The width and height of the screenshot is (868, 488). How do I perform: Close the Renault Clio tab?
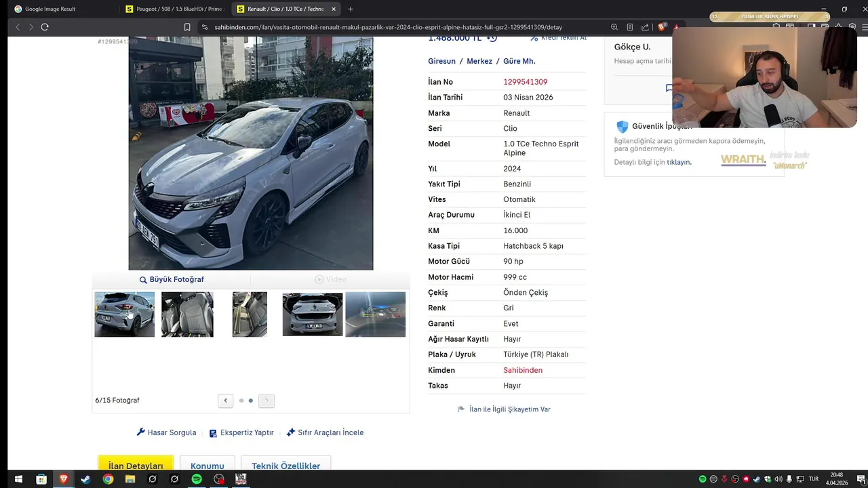pyautogui.click(x=334, y=9)
